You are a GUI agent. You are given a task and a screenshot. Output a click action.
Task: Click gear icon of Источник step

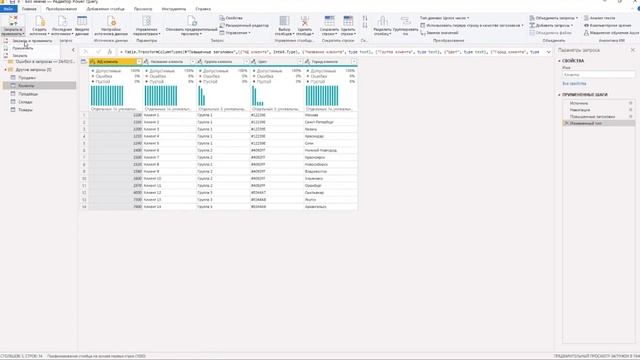(630, 103)
